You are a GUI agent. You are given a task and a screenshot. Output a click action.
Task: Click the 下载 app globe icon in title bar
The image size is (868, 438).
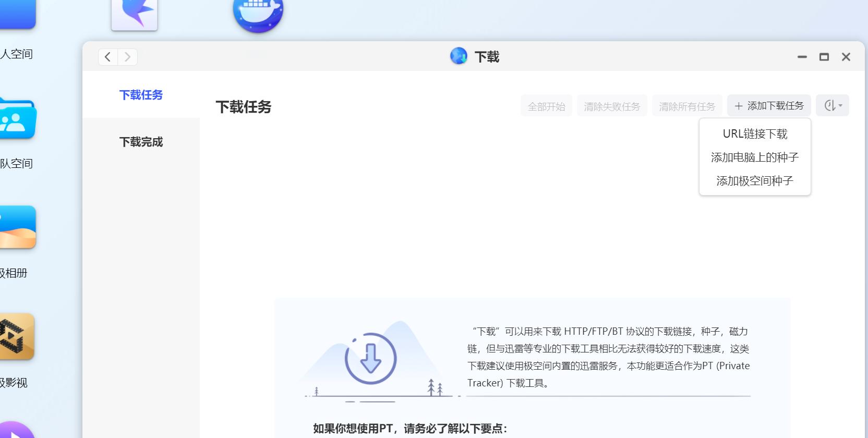click(x=459, y=56)
